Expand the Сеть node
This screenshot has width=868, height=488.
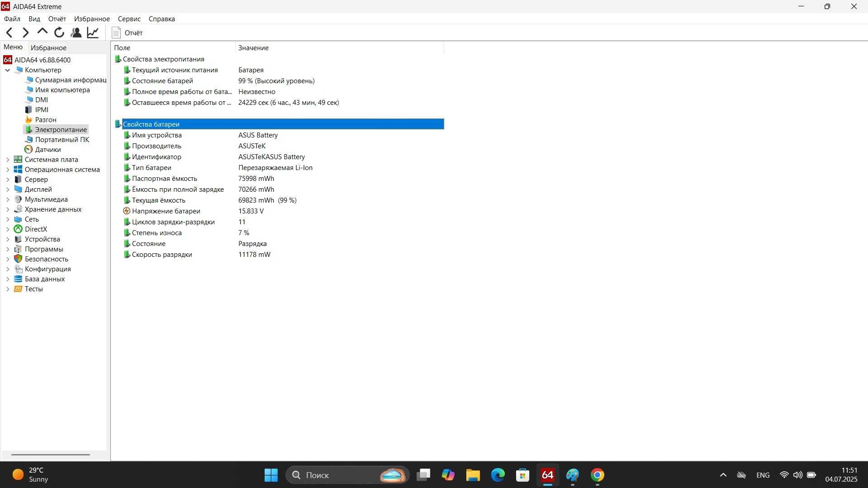click(x=8, y=219)
